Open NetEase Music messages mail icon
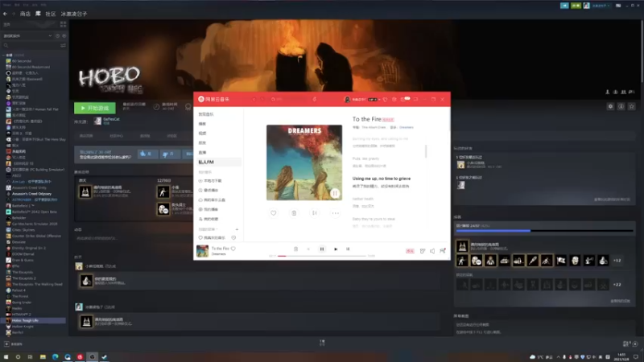Screen dimensions: 644x362 tap(405, 99)
